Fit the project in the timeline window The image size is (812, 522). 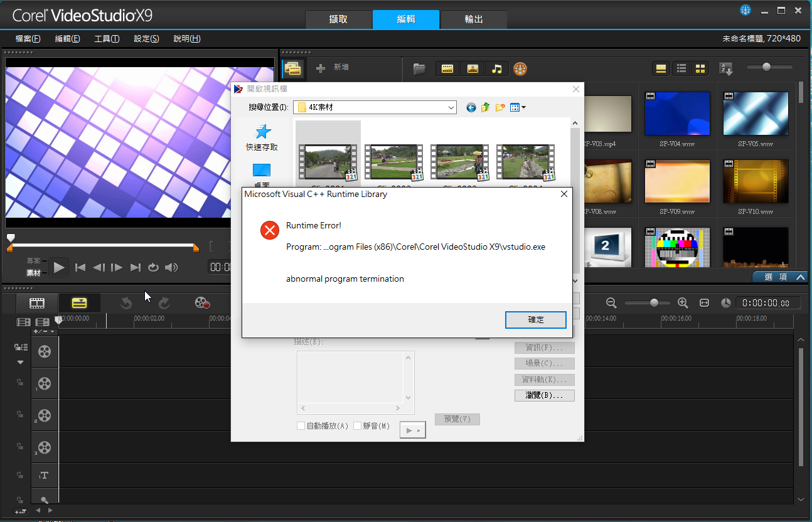click(704, 303)
